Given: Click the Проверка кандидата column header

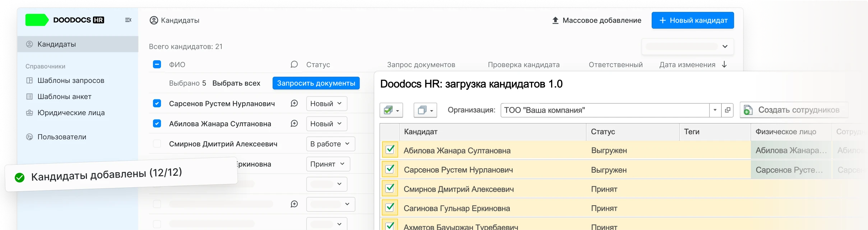Looking at the screenshot, I should [523, 65].
